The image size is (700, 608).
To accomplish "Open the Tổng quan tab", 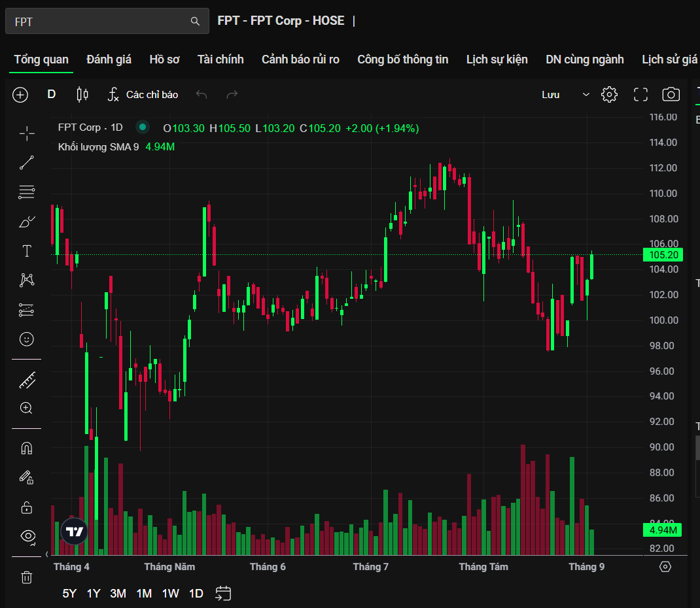I will click(x=41, y=59).
